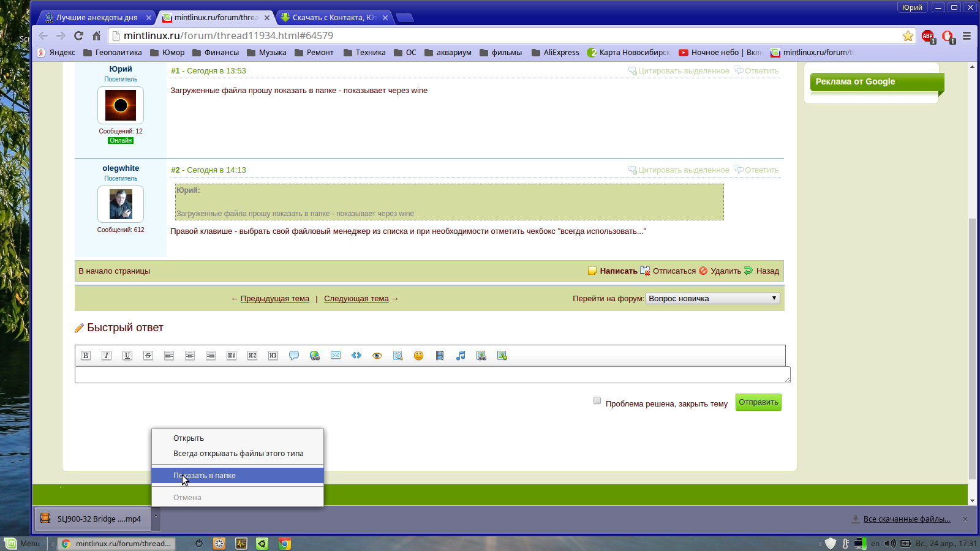Expand download options arrow beside SLJ900-32 file
This screenshot has height=551, width=980.
coord(156,517)
